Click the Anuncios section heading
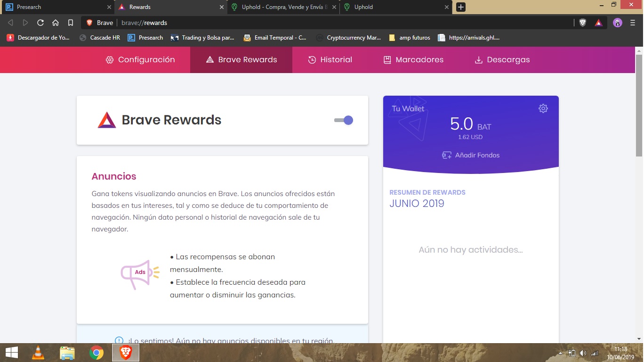This screenshot has height=362, width=644. click(x=114, y=176)
